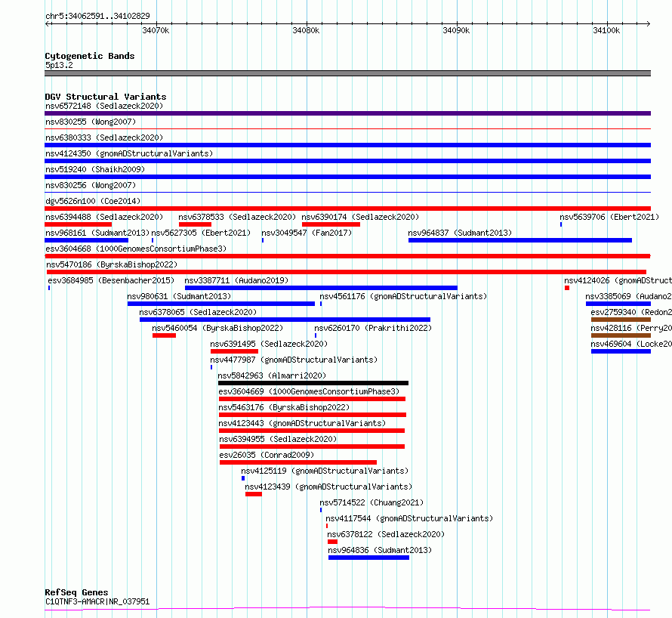Click the brown nsv428116 (Perry) bar
The height and width of the screenshot is (618, 672).
click(x=621, y=335)
